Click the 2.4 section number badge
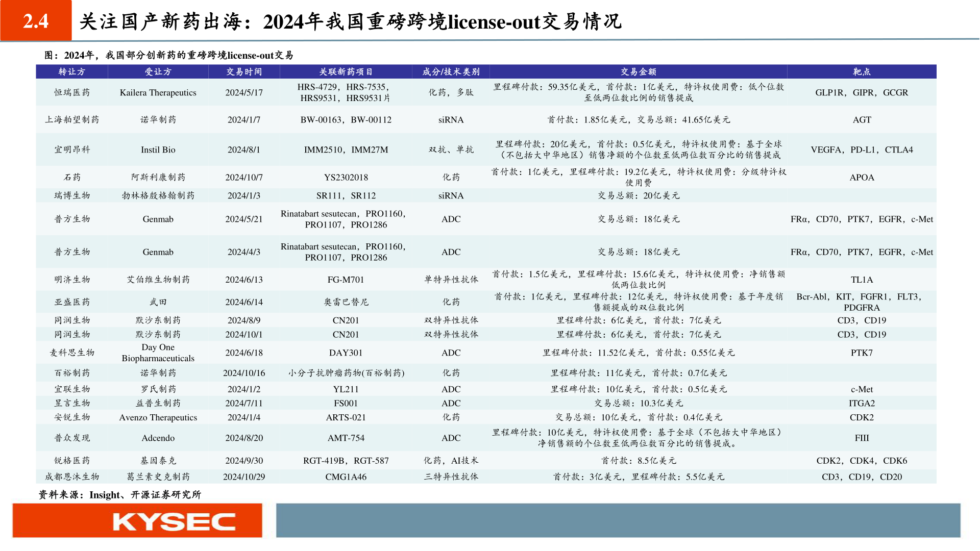980x551 pixels. point(36,20)
